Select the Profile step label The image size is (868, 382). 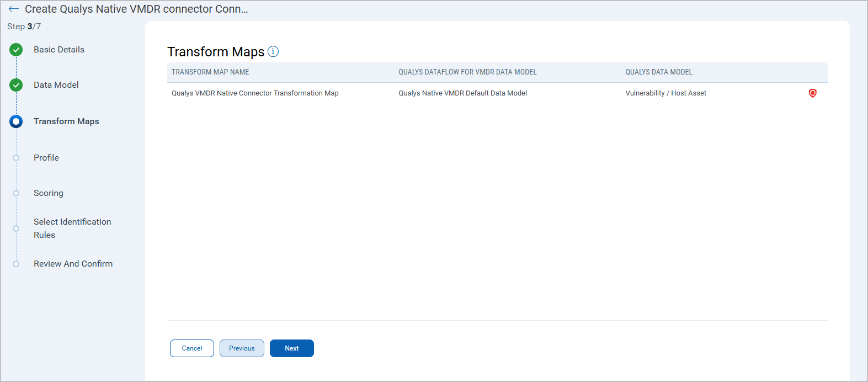(x=46, y=158)
